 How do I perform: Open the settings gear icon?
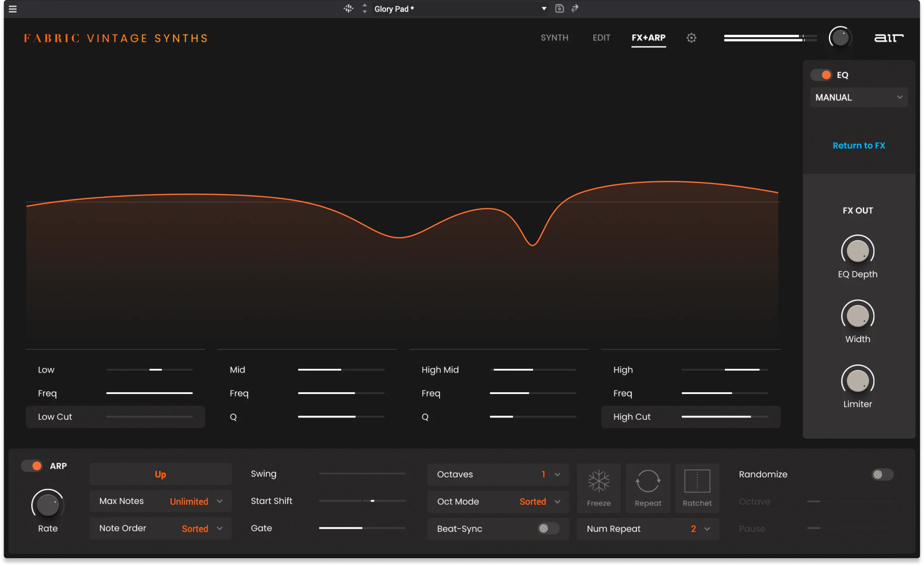[x=691, y=38]
